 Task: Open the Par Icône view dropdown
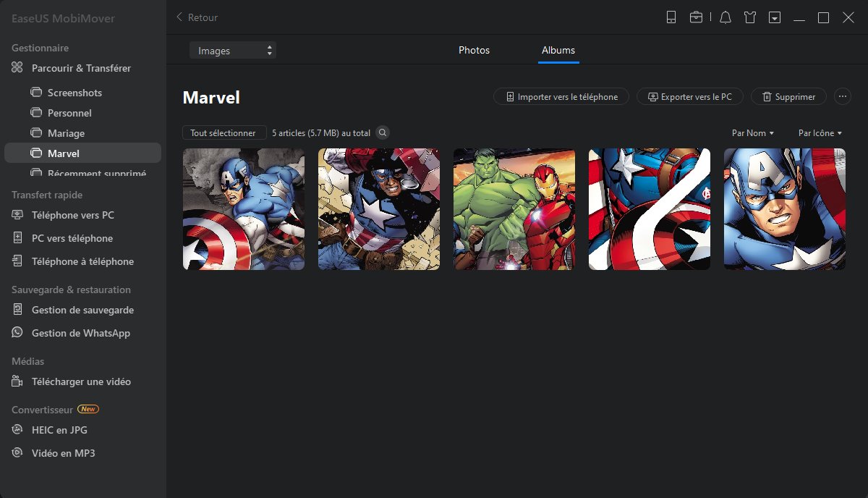click(x=820, y=133)
